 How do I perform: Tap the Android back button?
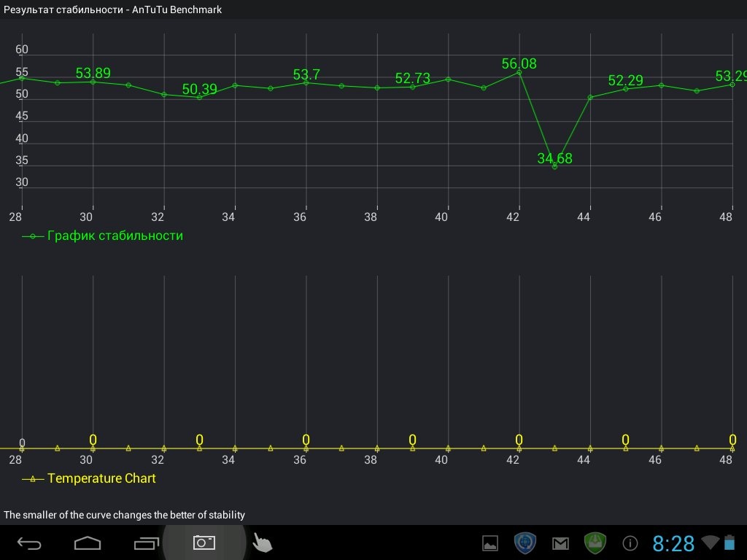[30, 543]
